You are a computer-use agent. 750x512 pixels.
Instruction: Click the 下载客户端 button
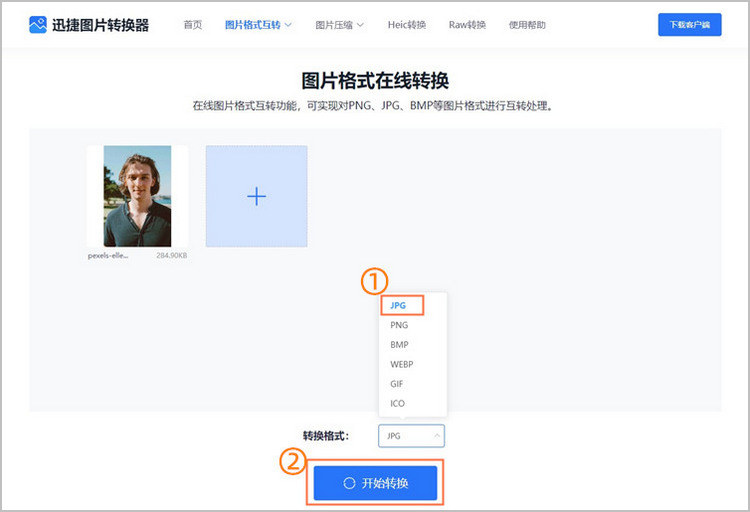pyautogui.click(x=689, y=24)
